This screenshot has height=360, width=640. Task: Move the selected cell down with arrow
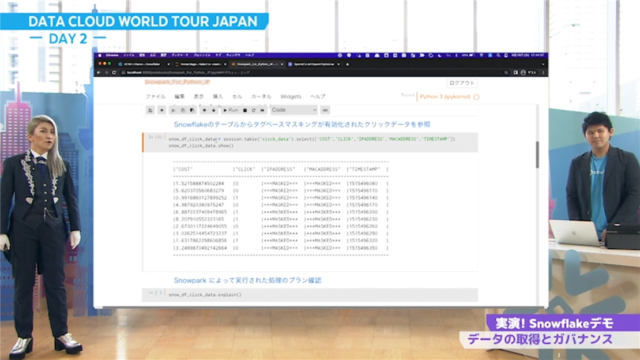click(x=213, y=110)
